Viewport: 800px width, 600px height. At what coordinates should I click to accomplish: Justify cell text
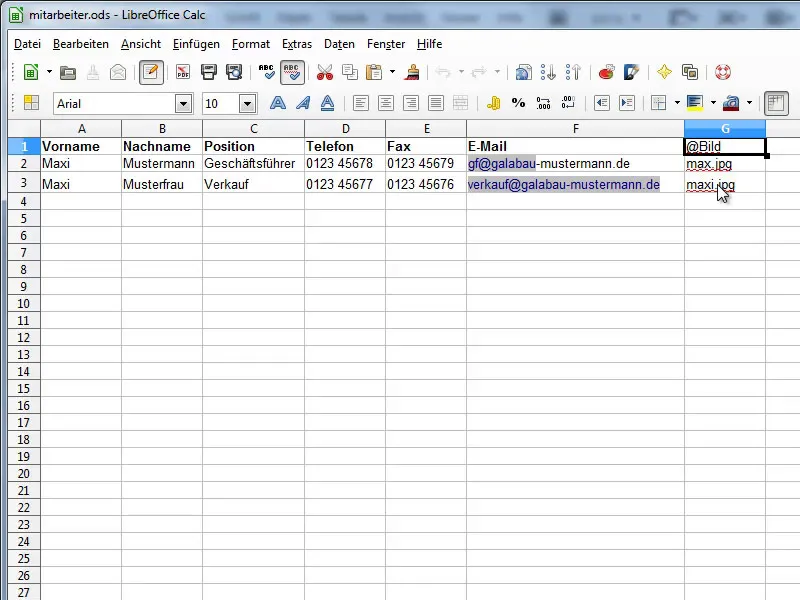(436, 104)
